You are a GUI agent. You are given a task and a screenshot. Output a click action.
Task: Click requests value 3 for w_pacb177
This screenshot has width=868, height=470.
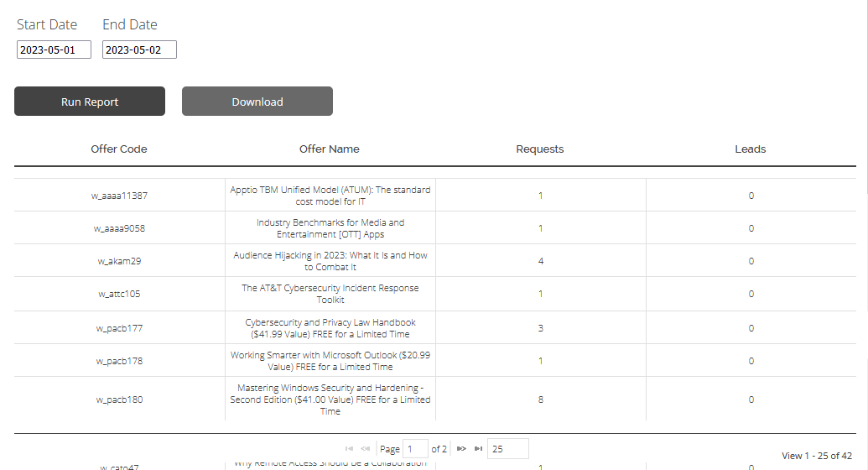click(x=541, y=327)
